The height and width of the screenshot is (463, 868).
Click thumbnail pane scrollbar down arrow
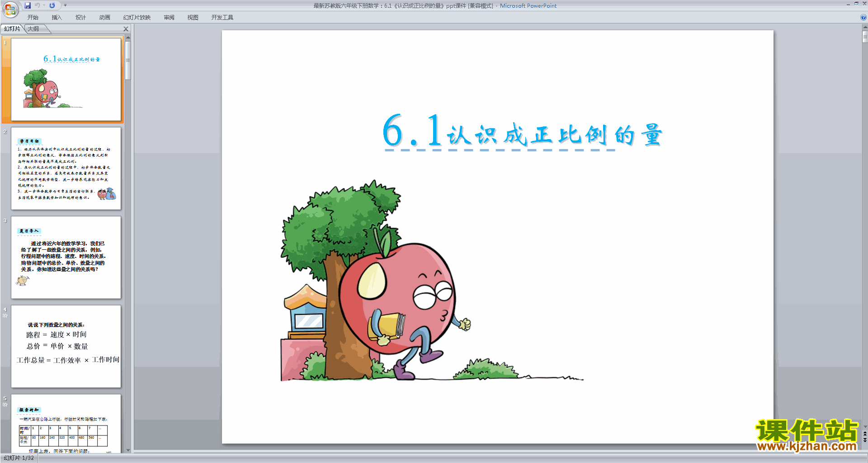click(x=128, y=450)
